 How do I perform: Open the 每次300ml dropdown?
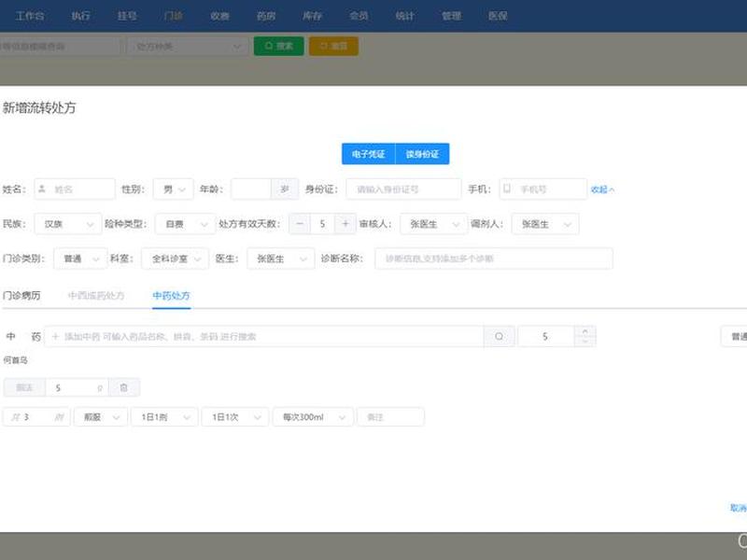click(313, 417)
